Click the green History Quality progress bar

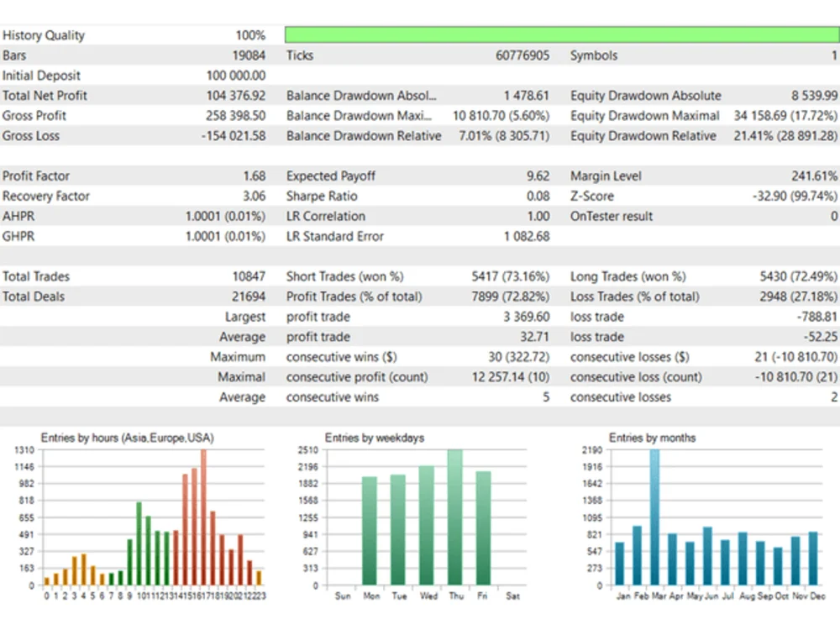pos(562,34)
